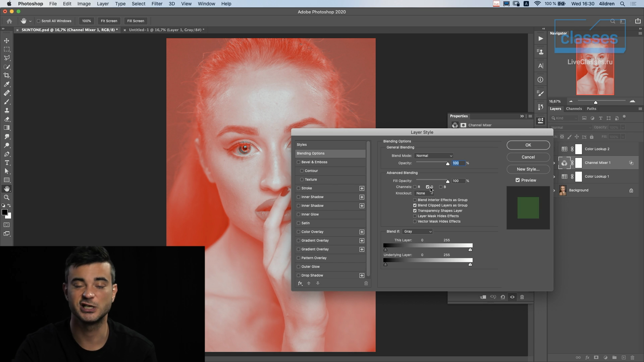Click the Move tool icon
644x362 pixels.
pyautogui.click(x=7, y=41)
